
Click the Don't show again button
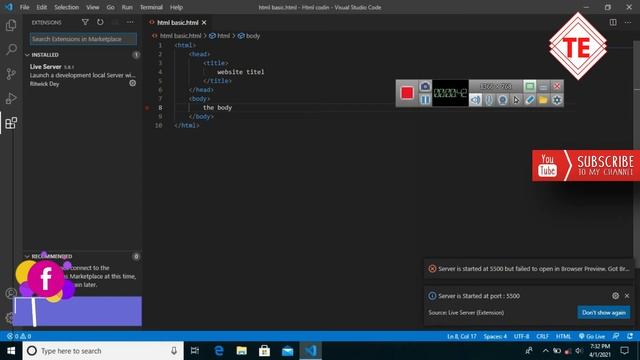coord(604,312)
